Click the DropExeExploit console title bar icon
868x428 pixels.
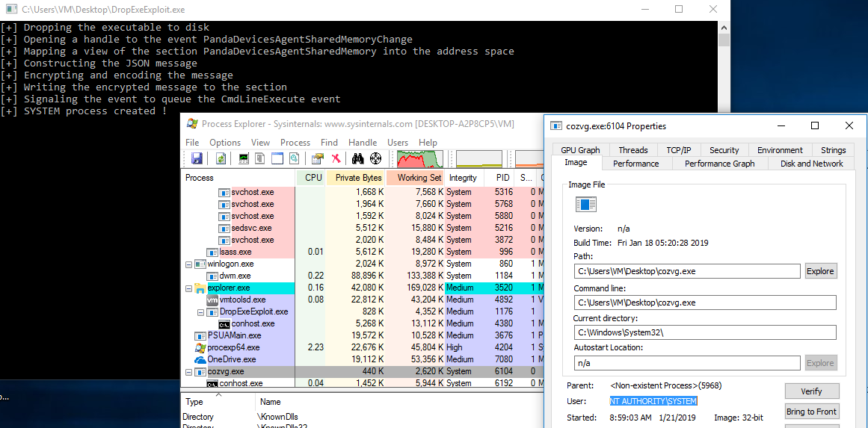(x=11, y=10)
